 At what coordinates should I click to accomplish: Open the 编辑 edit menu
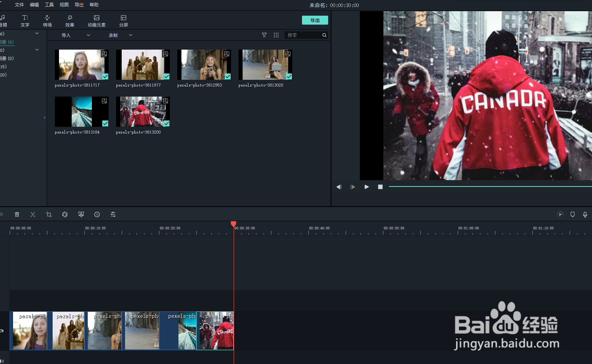point(34,5)
